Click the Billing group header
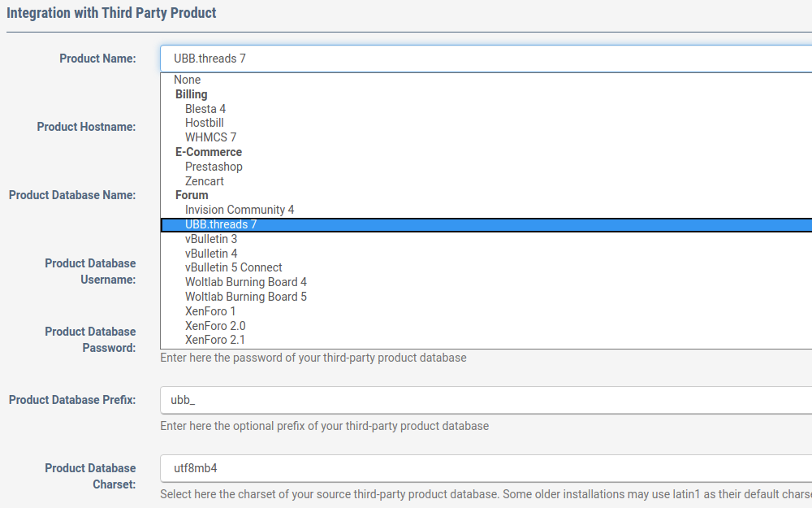 (x=191, y=94)
